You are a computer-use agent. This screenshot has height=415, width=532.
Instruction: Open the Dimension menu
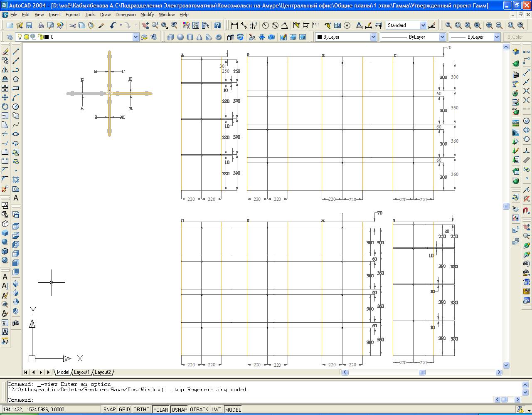click(x=125, y=15)
